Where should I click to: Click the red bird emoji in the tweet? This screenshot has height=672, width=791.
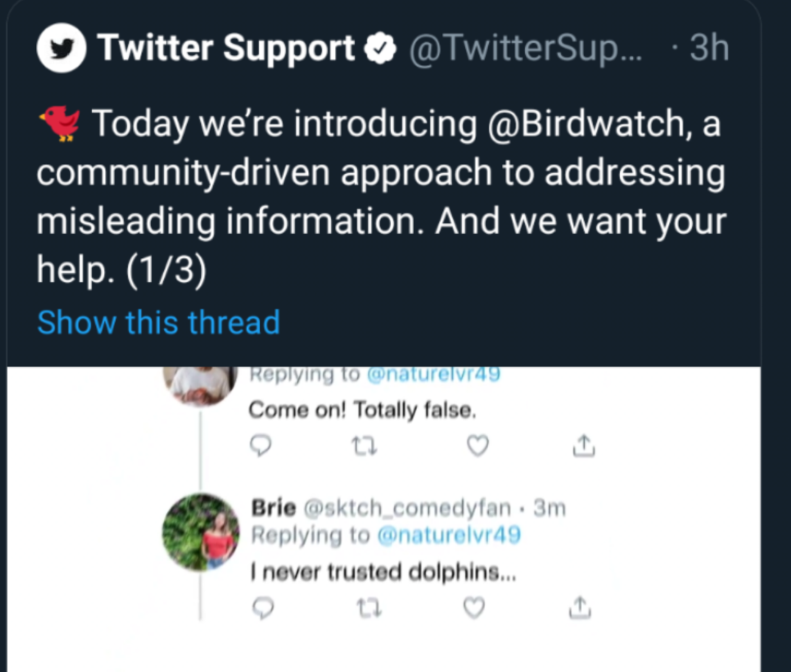point(59,123)
